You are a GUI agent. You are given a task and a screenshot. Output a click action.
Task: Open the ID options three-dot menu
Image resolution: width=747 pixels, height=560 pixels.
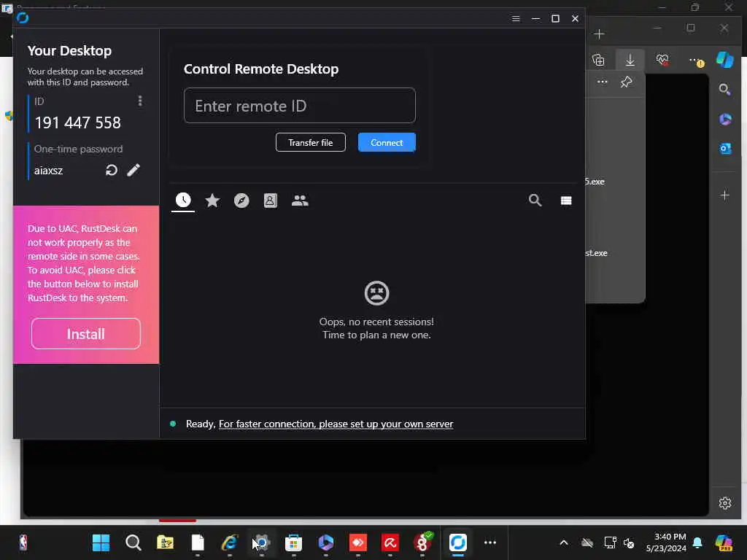[139, 101]
